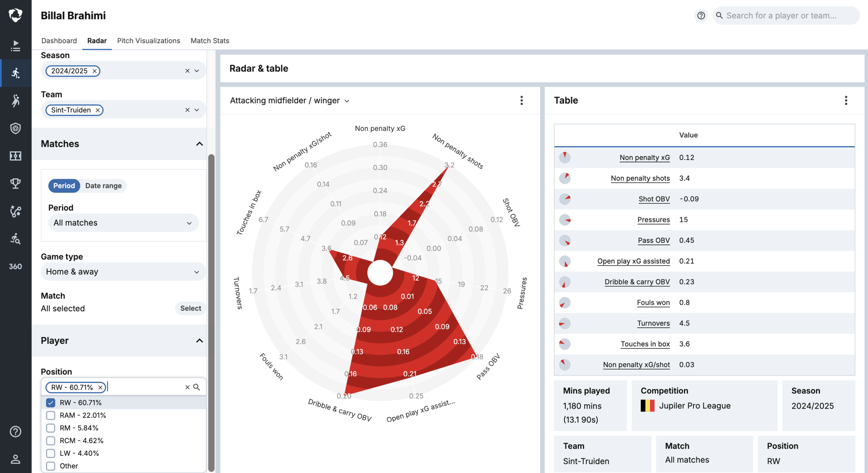This screenshot has width=868, height=473.
Task: Open the 360 section in sidebar
Action: pyautogui.click(x=15, y=266)
